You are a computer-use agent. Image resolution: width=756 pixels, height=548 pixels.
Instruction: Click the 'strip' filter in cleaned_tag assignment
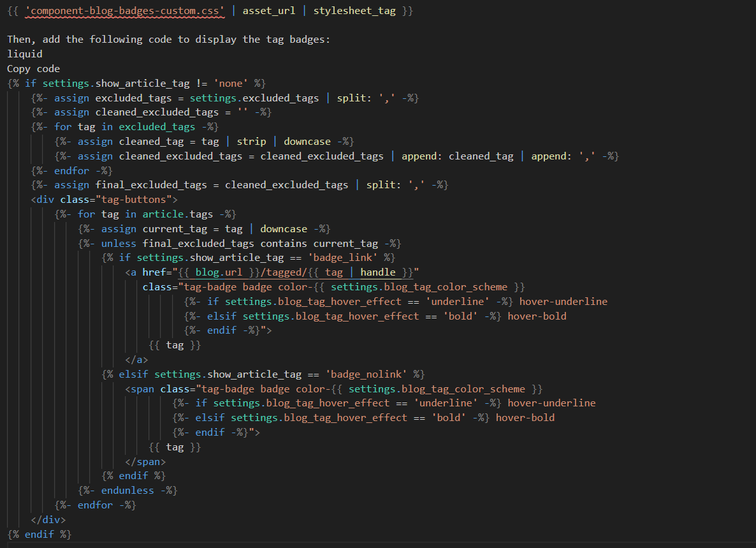[x=251, y=142]
